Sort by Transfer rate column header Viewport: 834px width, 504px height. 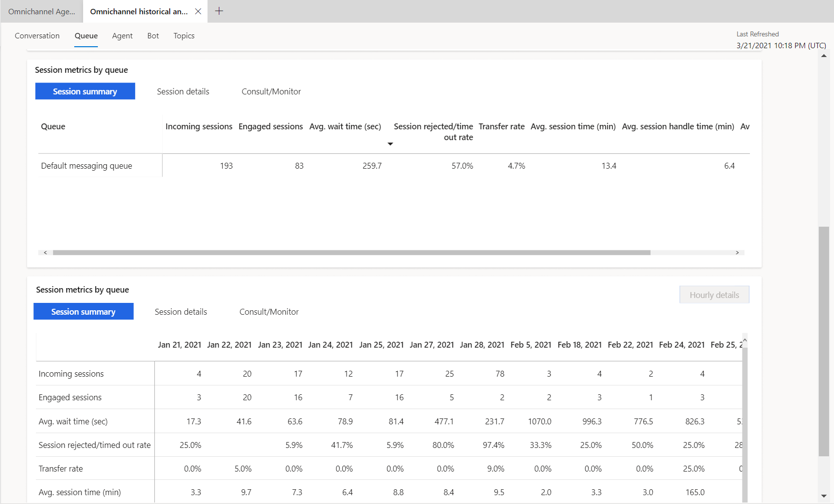coord(502,126)
